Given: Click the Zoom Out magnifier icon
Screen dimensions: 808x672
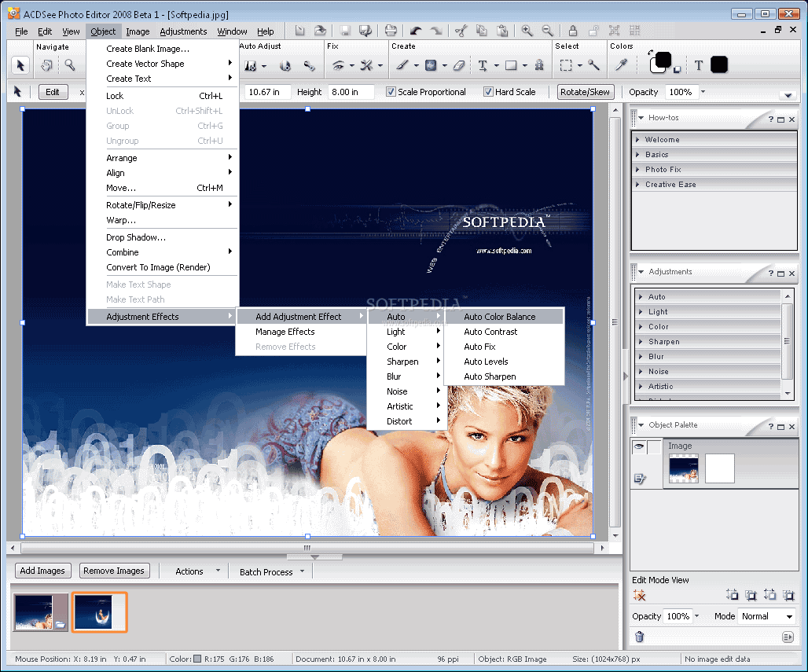Looking at the screenshot, I should click(547, 31).
